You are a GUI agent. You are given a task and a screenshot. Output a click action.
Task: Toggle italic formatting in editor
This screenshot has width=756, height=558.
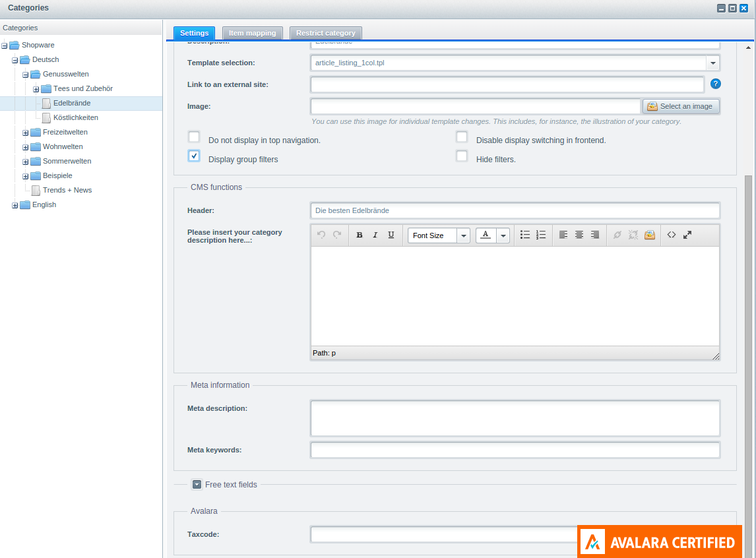click(x=375, y=235)
